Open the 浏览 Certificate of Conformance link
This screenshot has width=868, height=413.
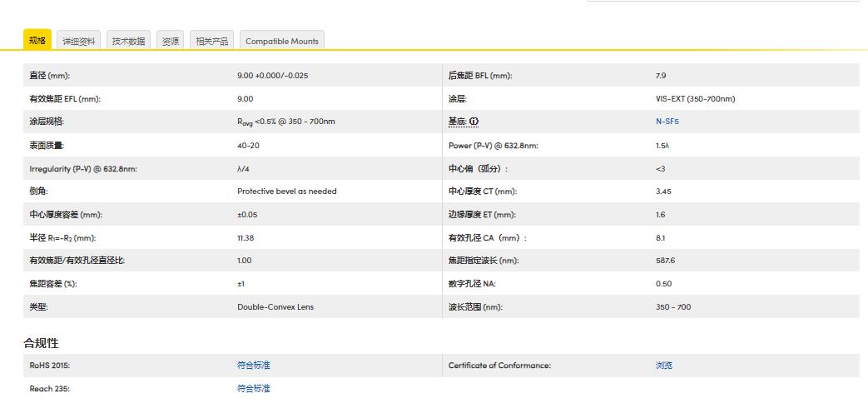click(x=663, y=366)
